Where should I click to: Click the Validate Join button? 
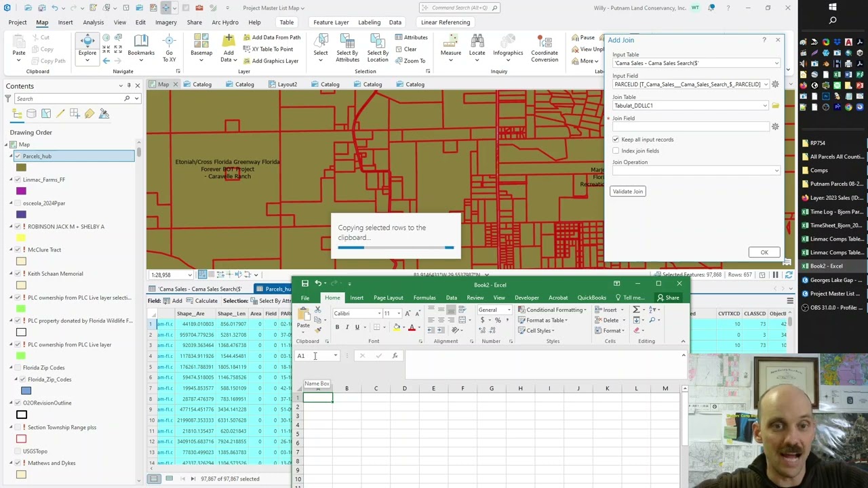(628, 192)
